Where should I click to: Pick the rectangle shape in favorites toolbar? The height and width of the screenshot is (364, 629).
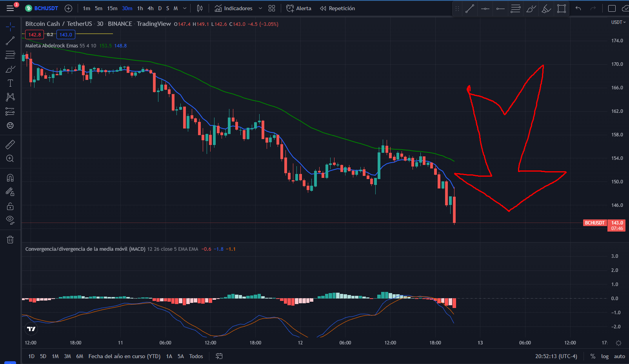(562, 9)
